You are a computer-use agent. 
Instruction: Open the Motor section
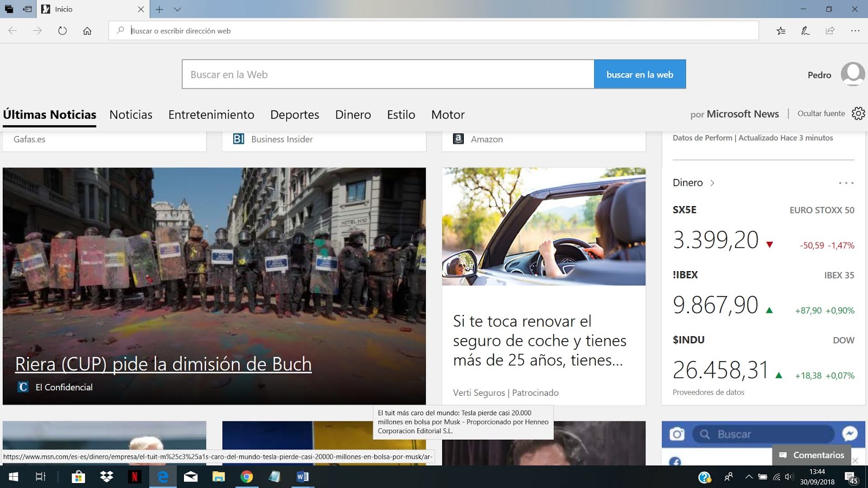point(448,115)
